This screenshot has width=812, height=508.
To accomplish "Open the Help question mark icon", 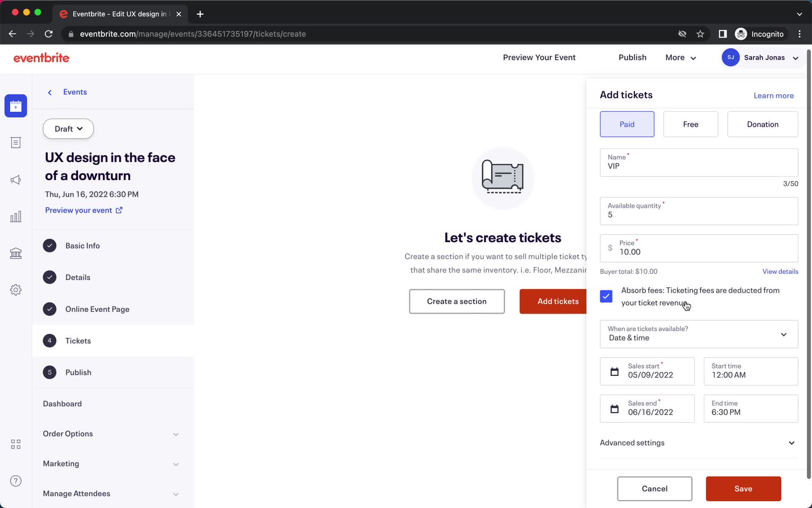I will pyautogui.click(x=16, y=481).
